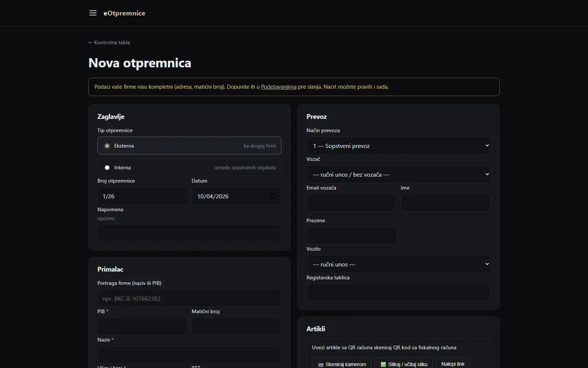Open the hamburger navigation menu
588x368 pixels.
93,13
